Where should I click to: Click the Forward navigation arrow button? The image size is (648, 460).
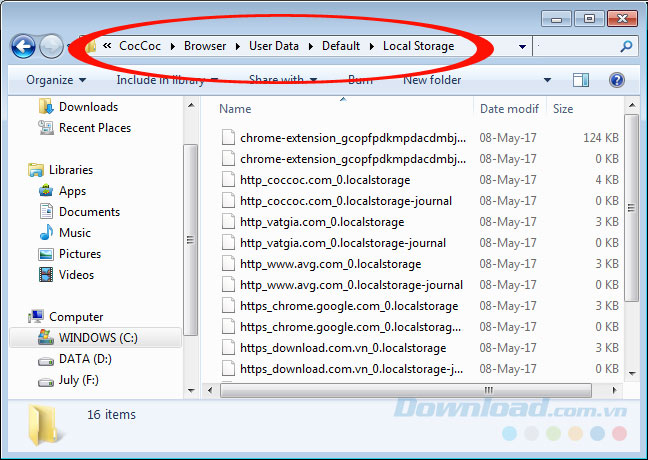pos(51,46)
